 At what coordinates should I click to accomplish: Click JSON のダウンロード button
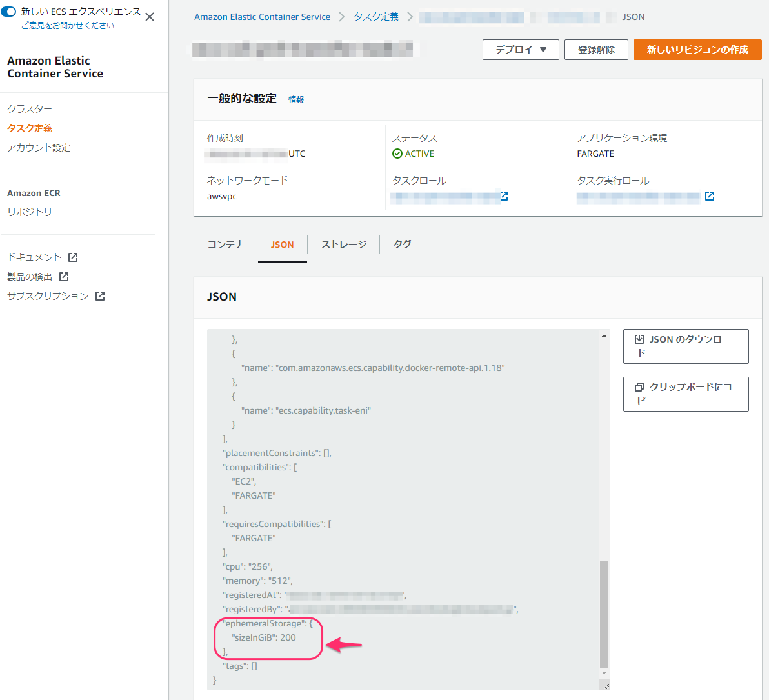point(686,346)
